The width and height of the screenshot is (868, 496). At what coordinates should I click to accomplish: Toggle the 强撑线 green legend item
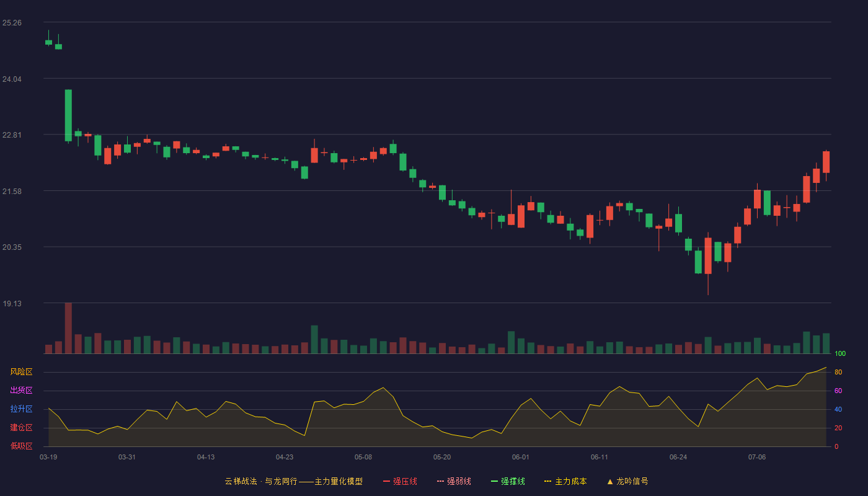[508, 481]
